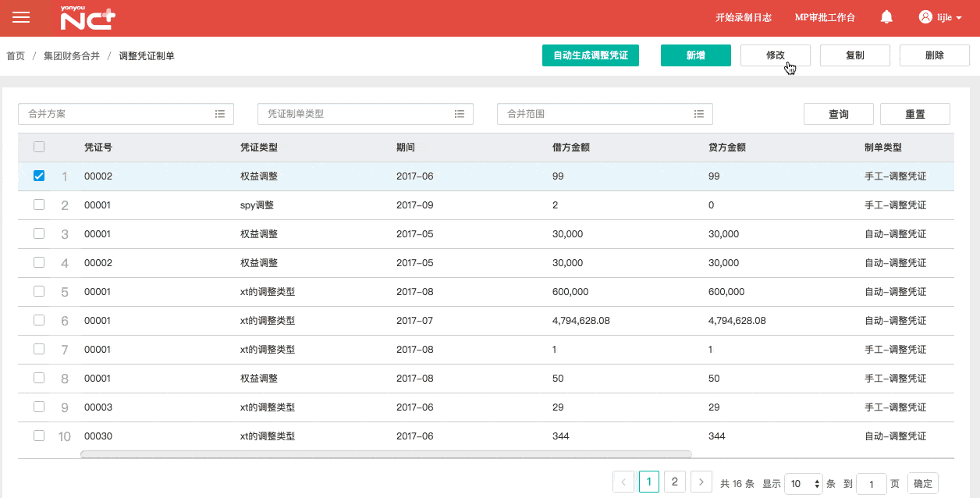This screenshot has width=980, height=498.
Task: Click the horizontal table scrollbar
Action: tap(385, 454)
